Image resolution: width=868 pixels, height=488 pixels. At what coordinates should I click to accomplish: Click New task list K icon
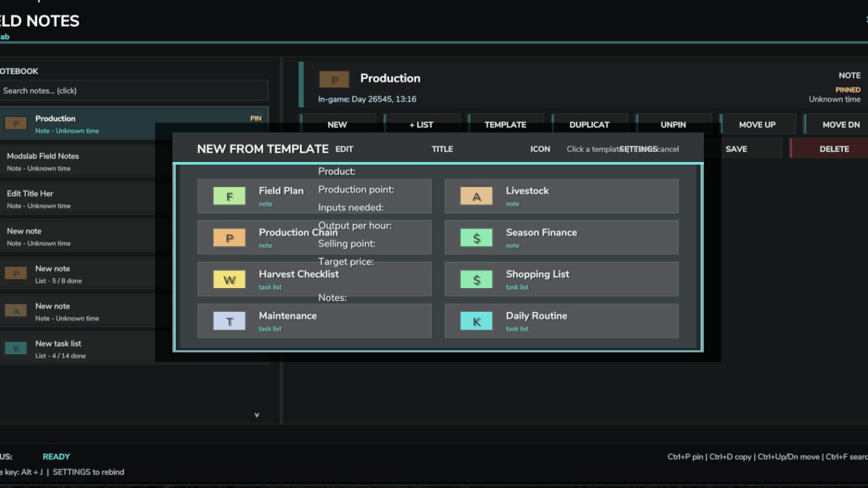click(x=16, y=348)
